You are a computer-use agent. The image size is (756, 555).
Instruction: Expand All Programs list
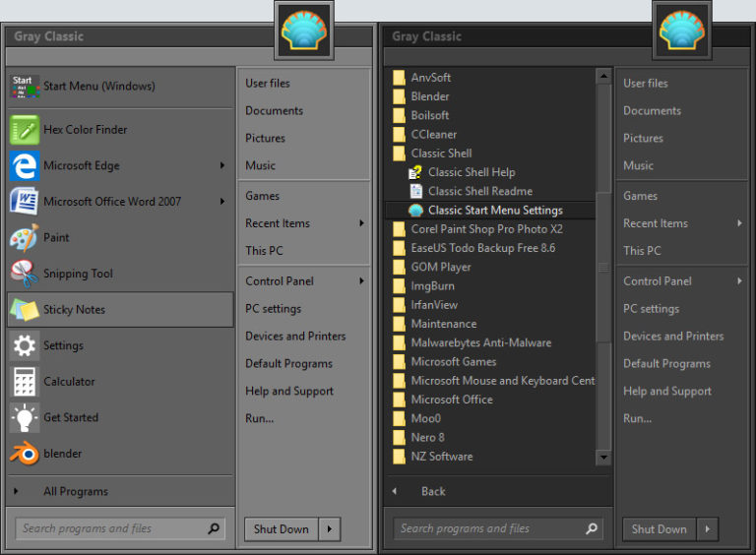click(x=75, y=491)
